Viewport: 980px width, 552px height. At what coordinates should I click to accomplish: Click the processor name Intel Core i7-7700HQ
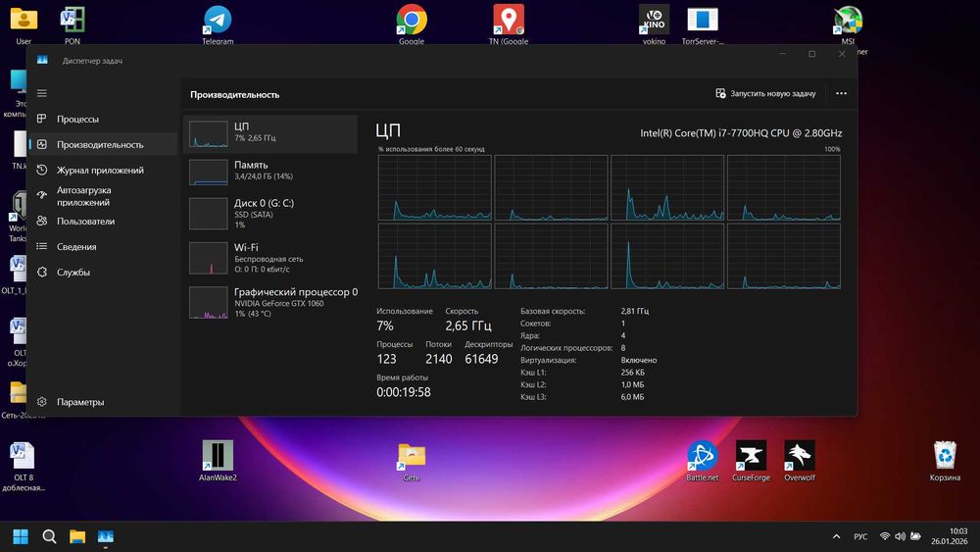point(741,133)
